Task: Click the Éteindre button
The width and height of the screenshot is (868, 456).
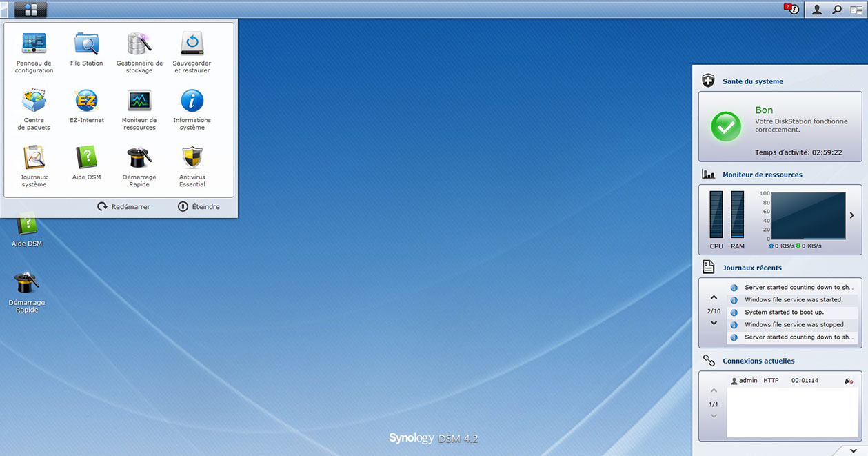Action: [199, 206]
